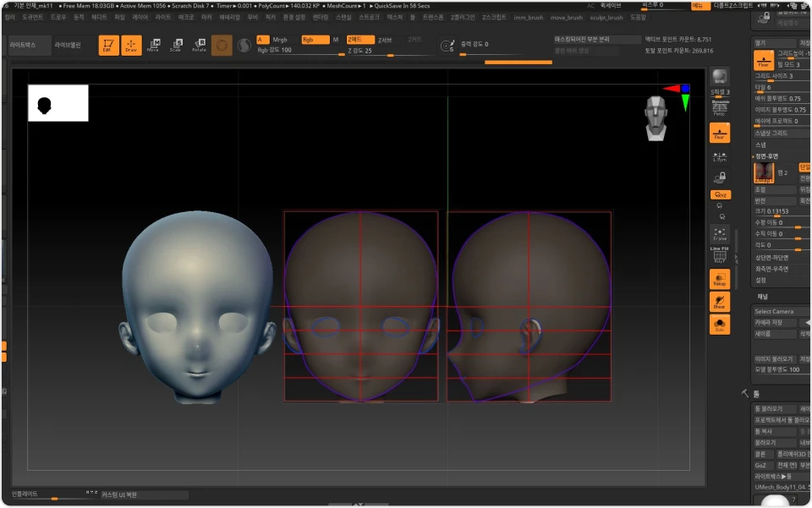
Task: Click Frame to fit the mesh
Action: pos(719,234)
